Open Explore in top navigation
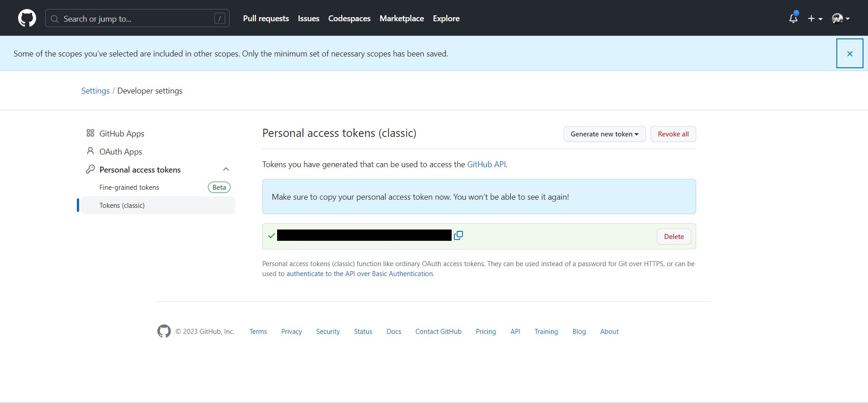Image resolution: width=868 pixels, height=403 pixels. (446, 19)
